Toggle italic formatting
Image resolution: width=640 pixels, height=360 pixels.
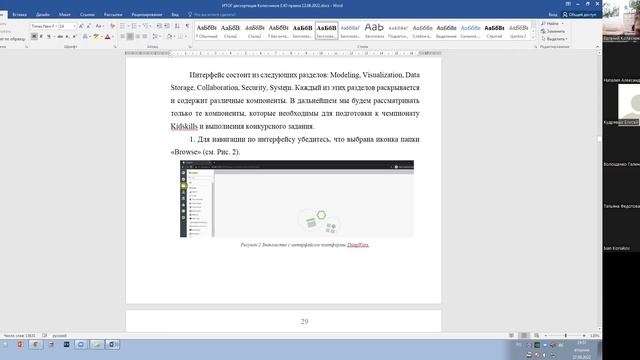41,37
